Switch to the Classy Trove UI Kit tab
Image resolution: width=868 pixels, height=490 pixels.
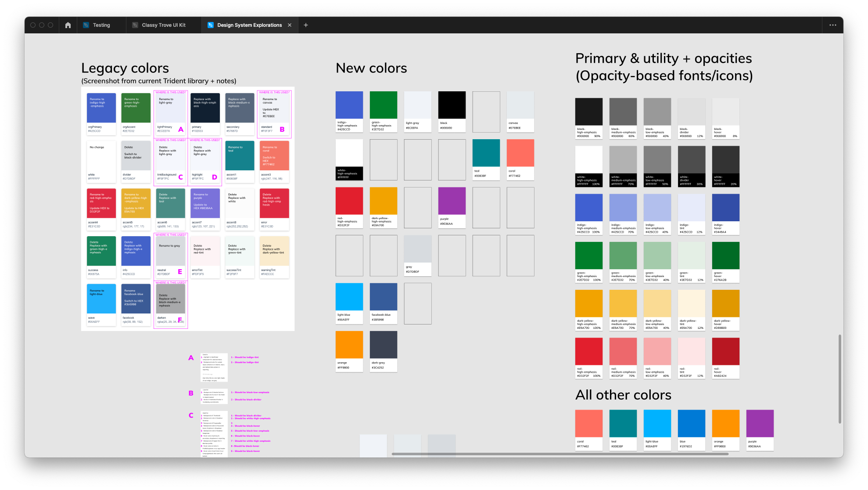point(163,25)
